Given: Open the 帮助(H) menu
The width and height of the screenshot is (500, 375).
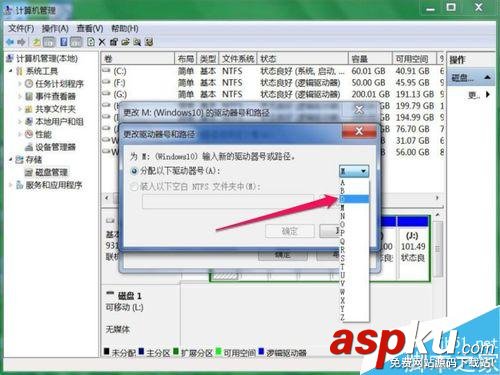Looking at the screenshot, I should (125, 29).
